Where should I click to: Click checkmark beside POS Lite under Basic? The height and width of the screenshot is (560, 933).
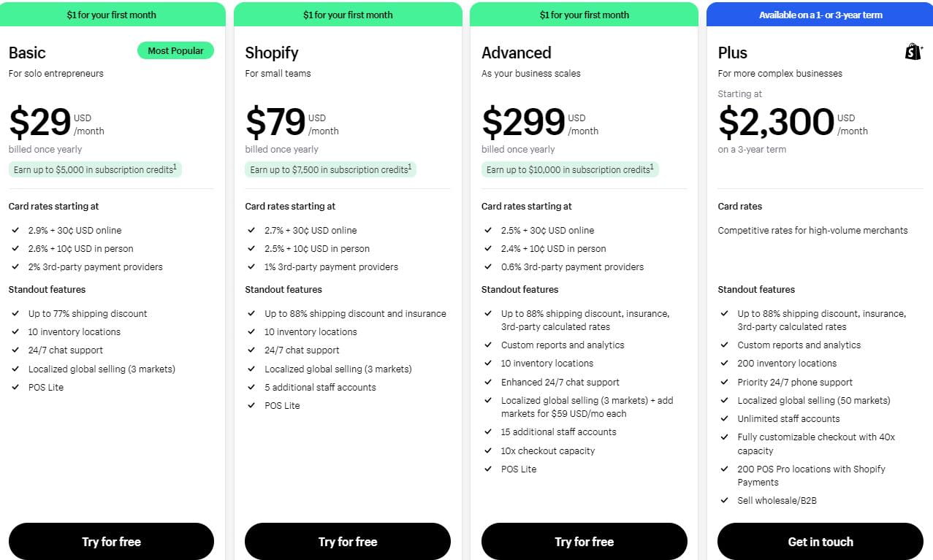[x=15, y=387]
